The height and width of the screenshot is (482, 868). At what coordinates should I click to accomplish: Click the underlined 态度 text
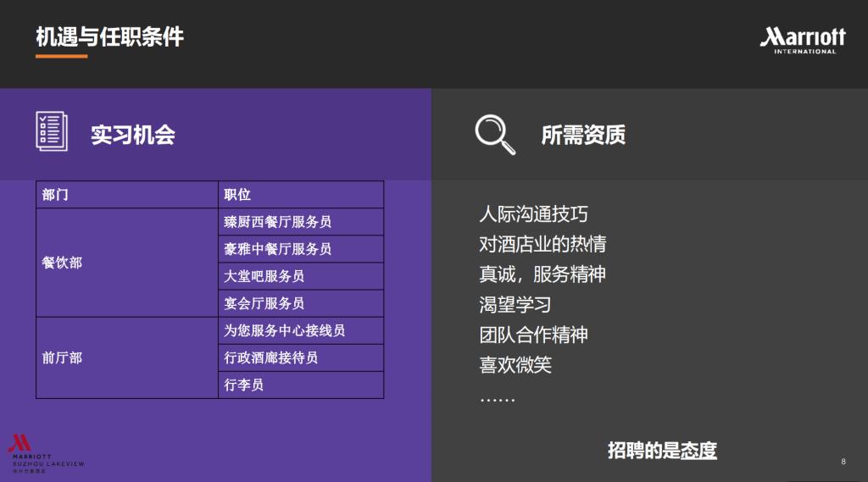point(700,450)
